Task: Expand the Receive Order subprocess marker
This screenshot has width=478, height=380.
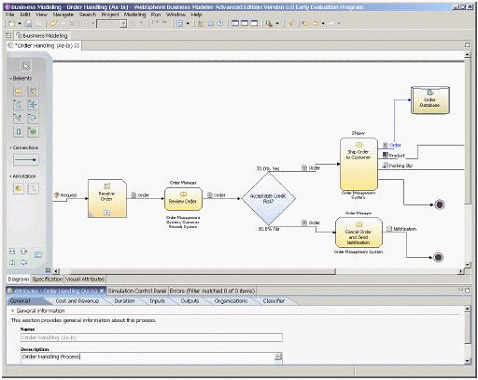Action: (x=107, y=212)
